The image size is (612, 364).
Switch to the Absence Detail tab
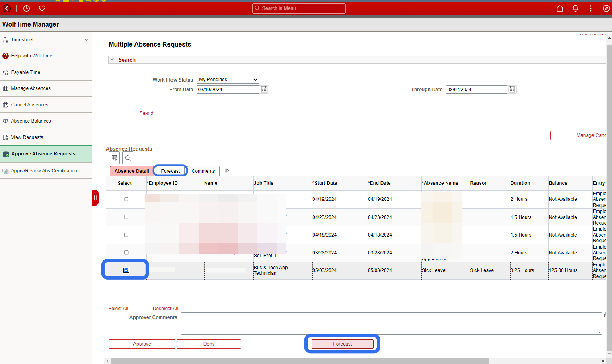131,171
